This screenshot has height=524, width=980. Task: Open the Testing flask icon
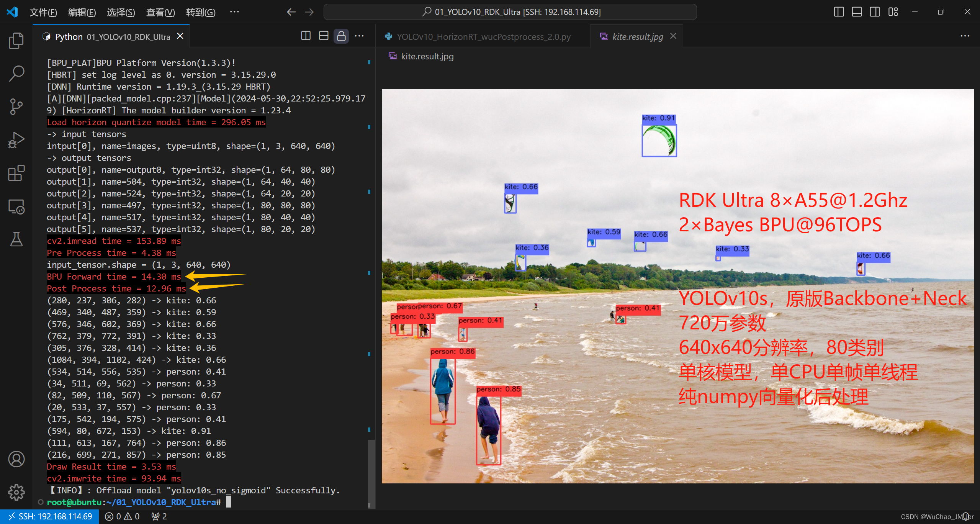16,239
